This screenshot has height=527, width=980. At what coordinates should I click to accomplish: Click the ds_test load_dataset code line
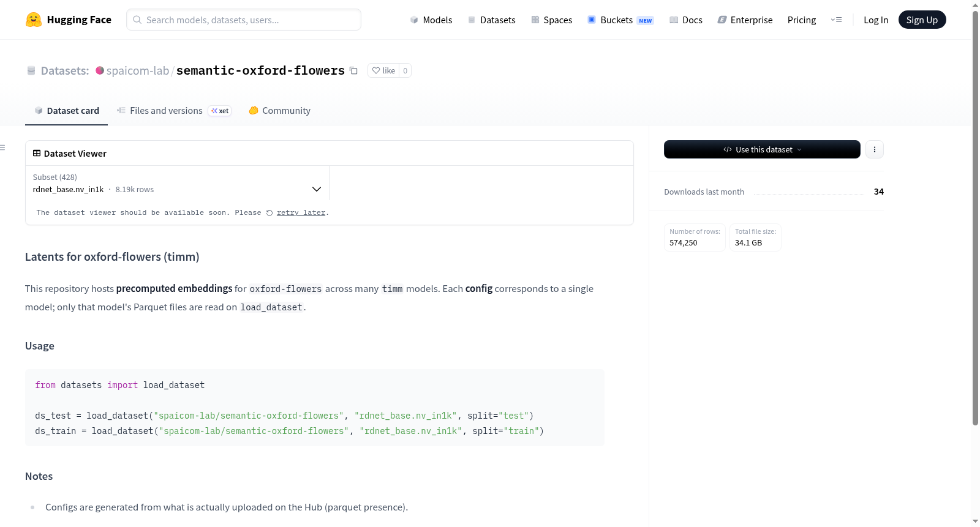click(x=284, y=416)
